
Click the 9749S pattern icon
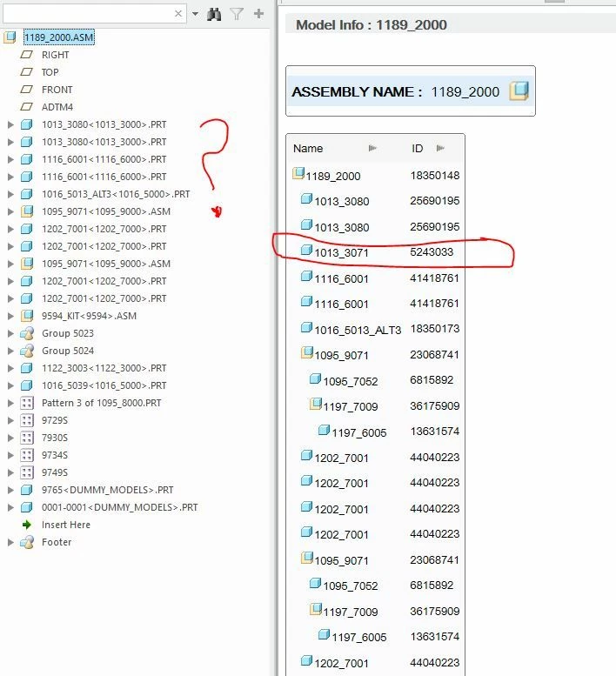27,472
